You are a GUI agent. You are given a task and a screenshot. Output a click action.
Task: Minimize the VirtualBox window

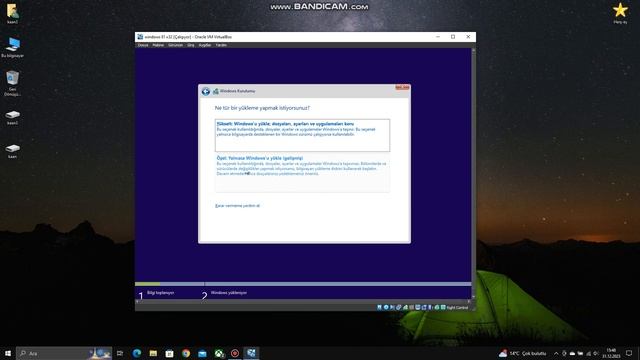(x=438, y=37)
